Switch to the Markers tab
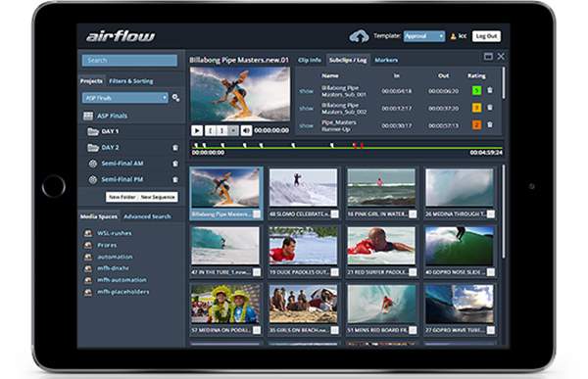 click(x=386, y=60)
